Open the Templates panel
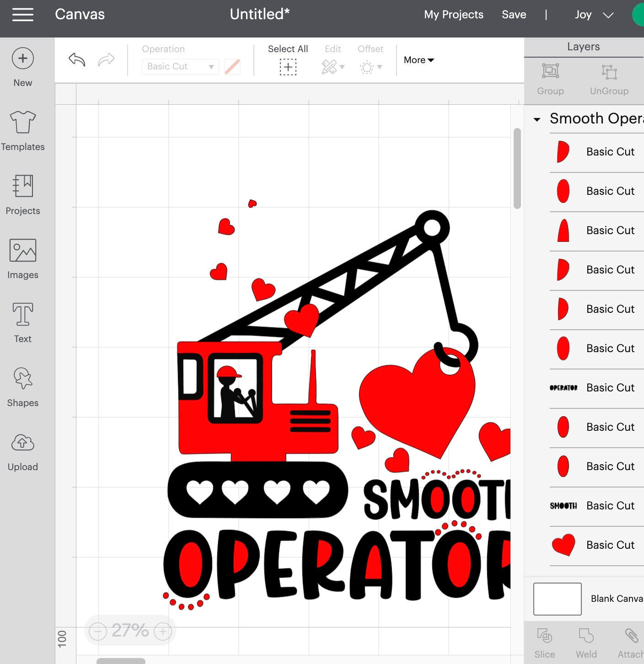 (x=22, y=130)
